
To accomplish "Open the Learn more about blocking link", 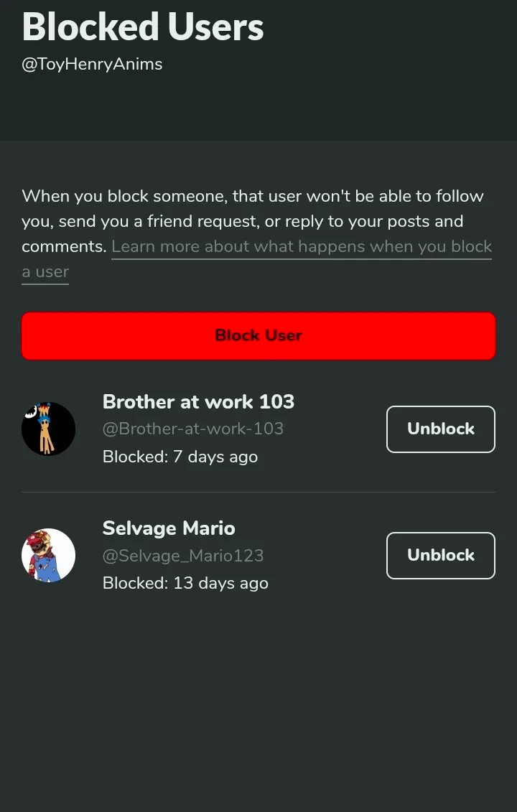I will coord(302,247).
